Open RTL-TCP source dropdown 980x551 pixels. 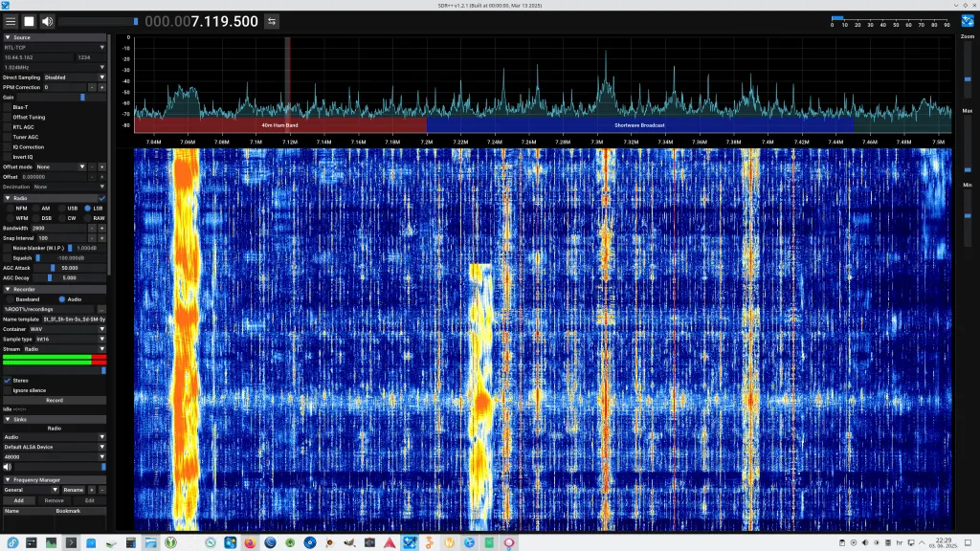(x=55, y=48)
